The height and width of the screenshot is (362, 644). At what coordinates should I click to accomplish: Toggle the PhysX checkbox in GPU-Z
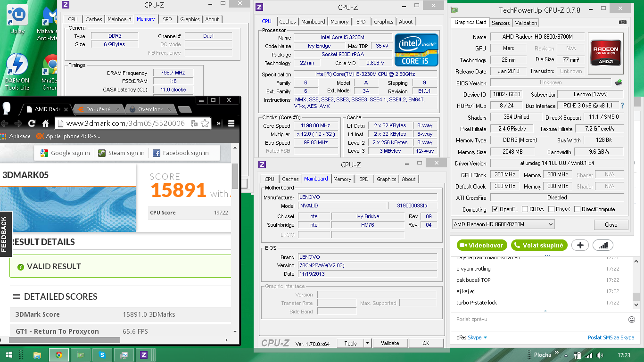pos(551,209)
